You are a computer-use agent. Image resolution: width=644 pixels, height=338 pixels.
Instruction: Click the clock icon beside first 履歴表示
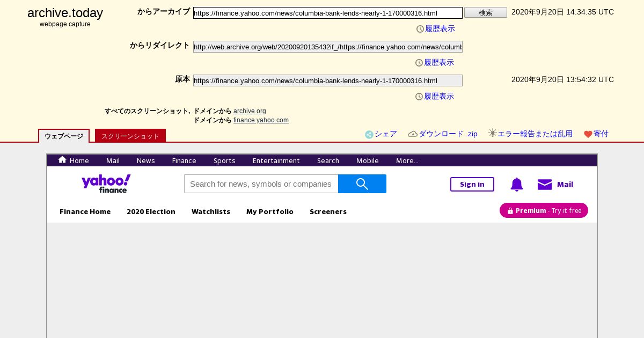coord(420,29)
